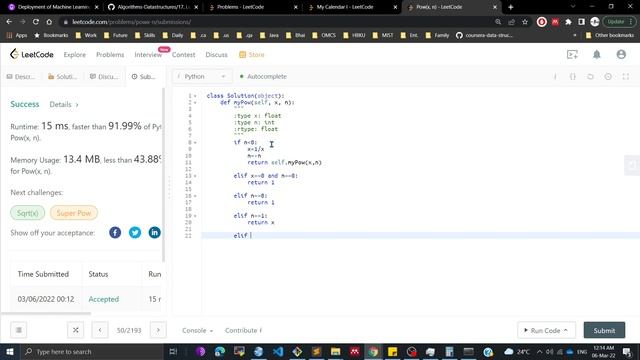Pick a random problem shuffle icon
The image size is (640, 360).
76,330
